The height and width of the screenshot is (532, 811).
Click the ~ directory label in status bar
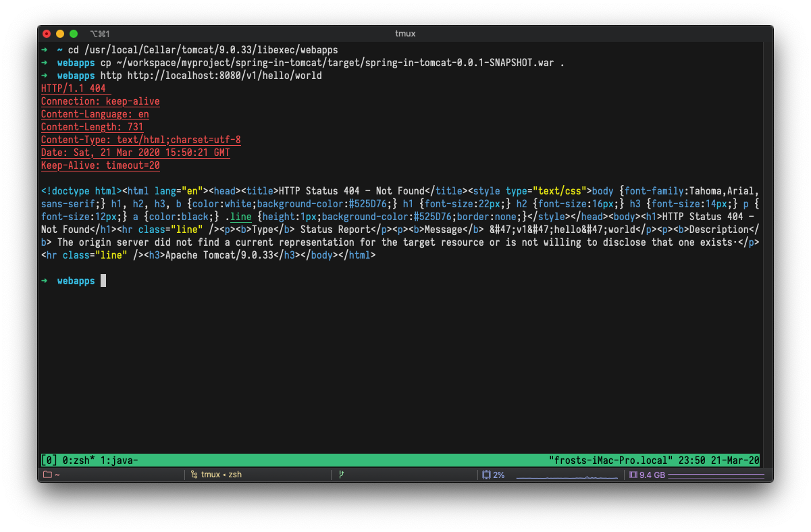pos(57,475)
